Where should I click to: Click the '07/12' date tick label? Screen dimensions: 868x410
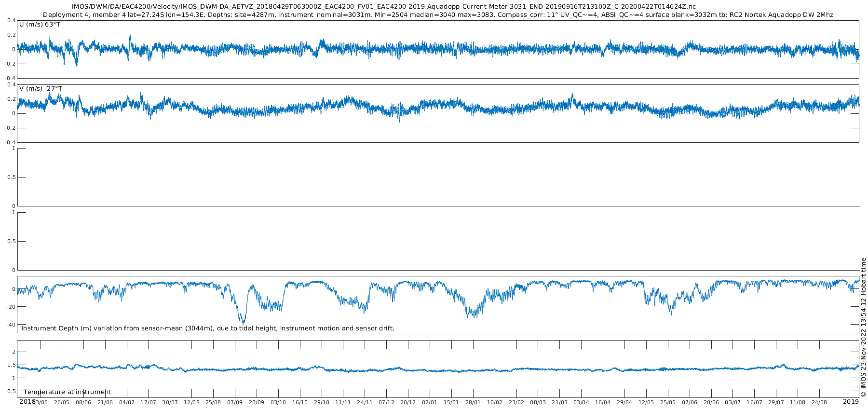click(386, 402)
